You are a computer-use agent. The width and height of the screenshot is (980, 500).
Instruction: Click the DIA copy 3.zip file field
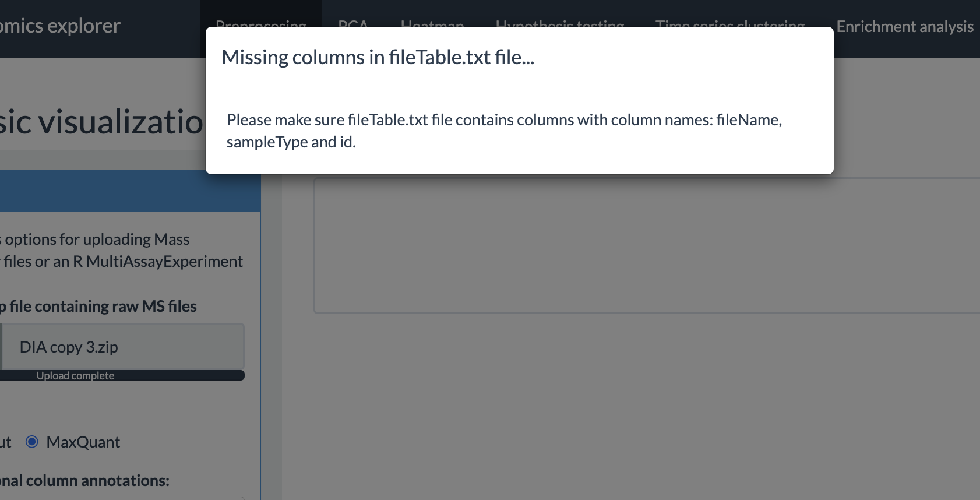click(x=122, y=347)
